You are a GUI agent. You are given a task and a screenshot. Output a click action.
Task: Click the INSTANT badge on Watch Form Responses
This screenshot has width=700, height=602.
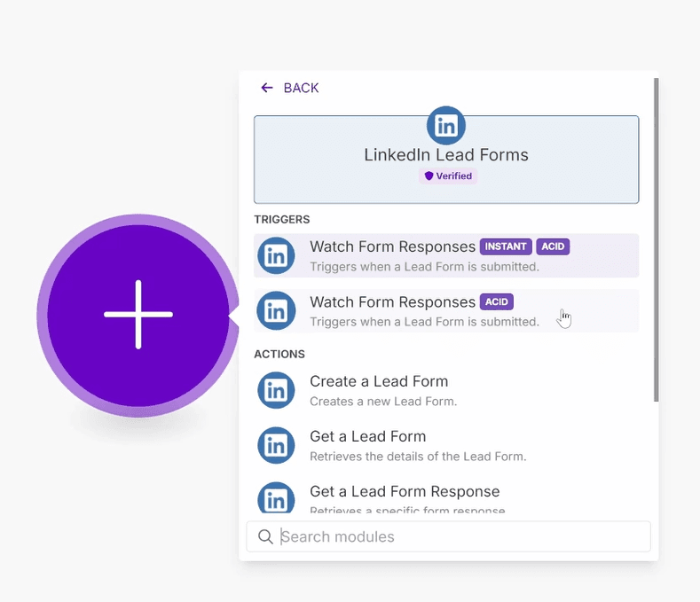(506, 246)
